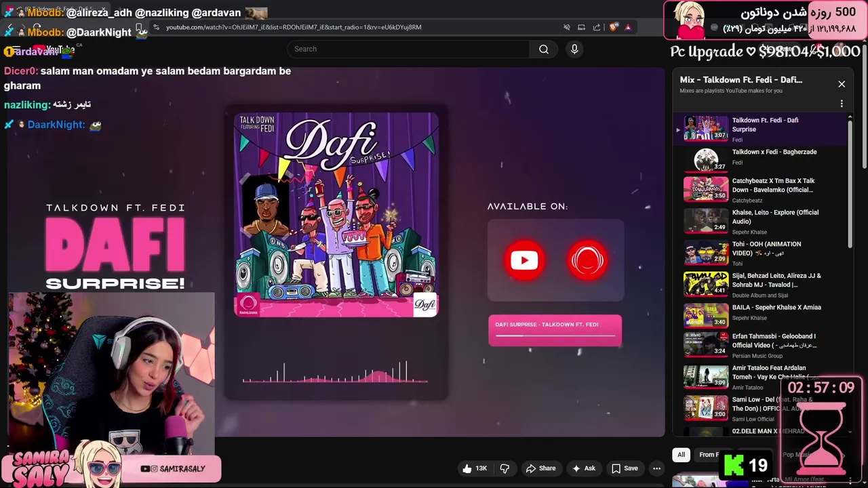Open 'Catchybeatz X Tm Bax X Talk Down' title
Viewport: 868px width, 488px height.
pyautogui.click(x=773, y=185)
